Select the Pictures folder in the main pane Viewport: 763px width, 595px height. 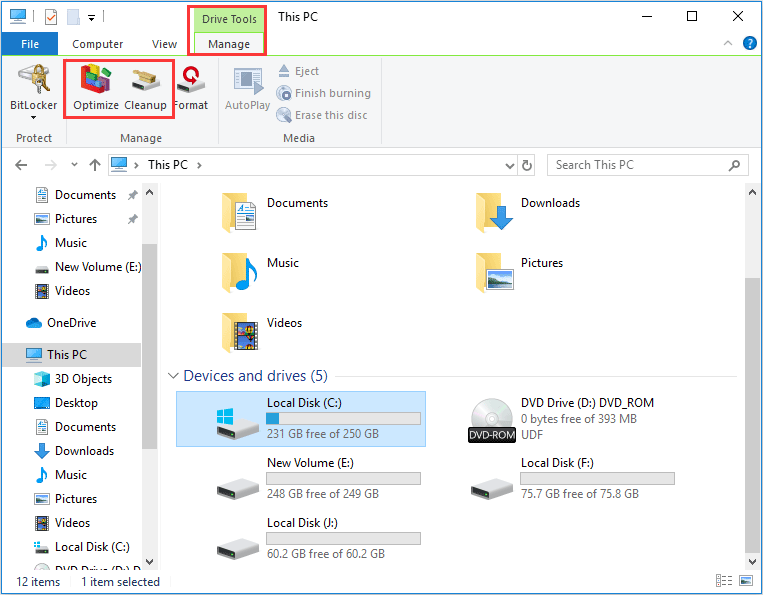[x=520, y=272]
